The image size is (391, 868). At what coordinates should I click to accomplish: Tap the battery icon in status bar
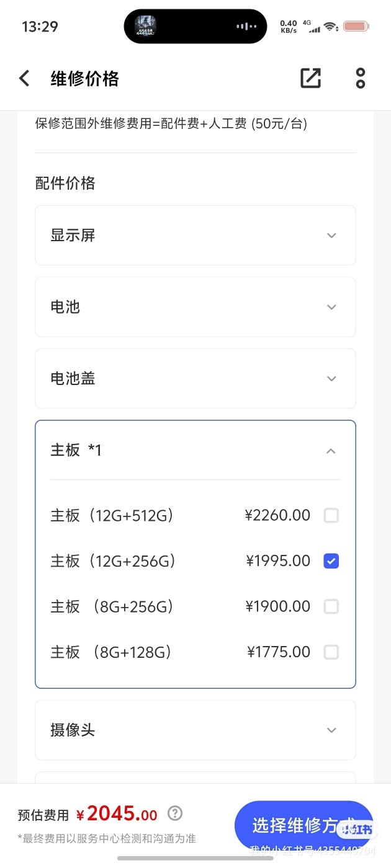click(356, 27)
